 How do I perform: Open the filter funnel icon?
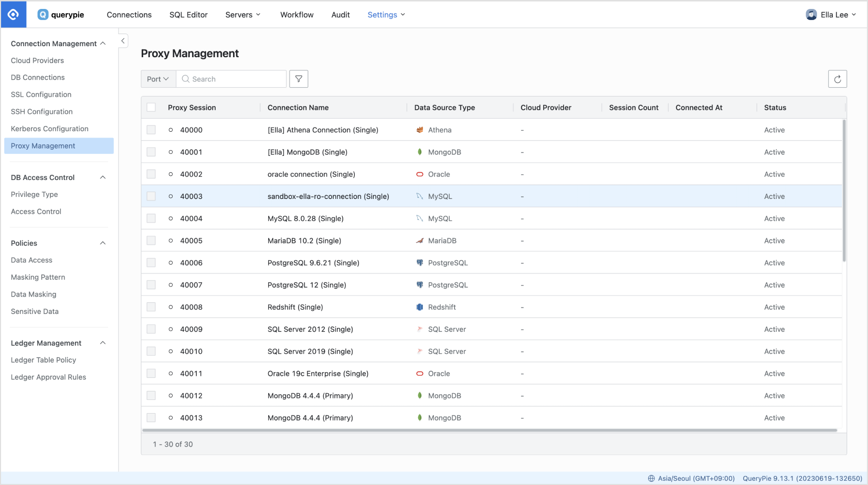coord(299,79)
